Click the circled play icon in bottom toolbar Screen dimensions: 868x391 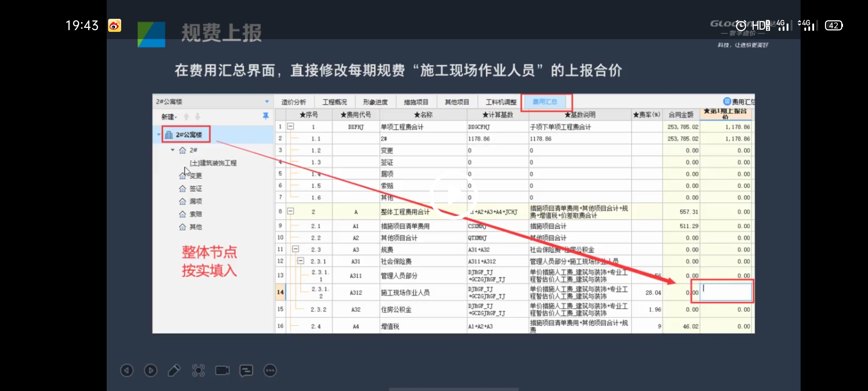[x=150, y=370]
